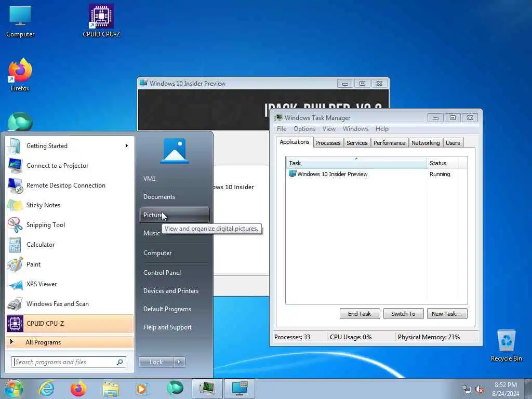Screen dimensions: 532x399
Task: Click the Start orb on the taskbar
Action: coord(14,389)
